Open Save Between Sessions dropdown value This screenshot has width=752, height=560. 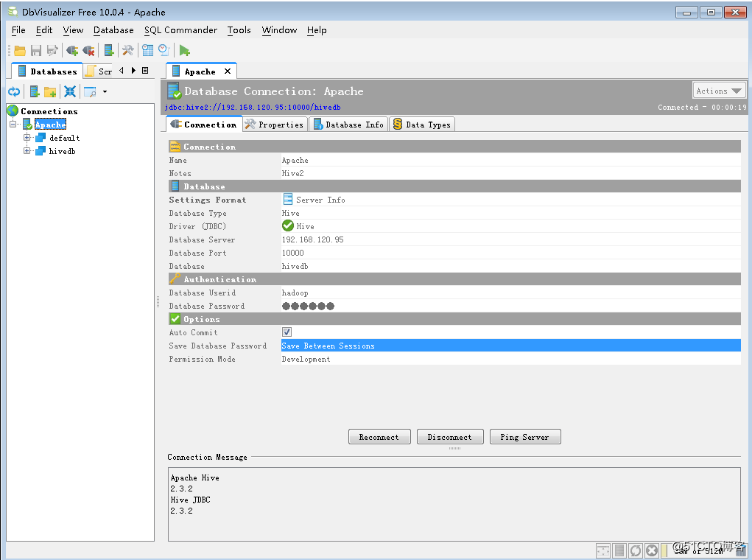(510, 346)
